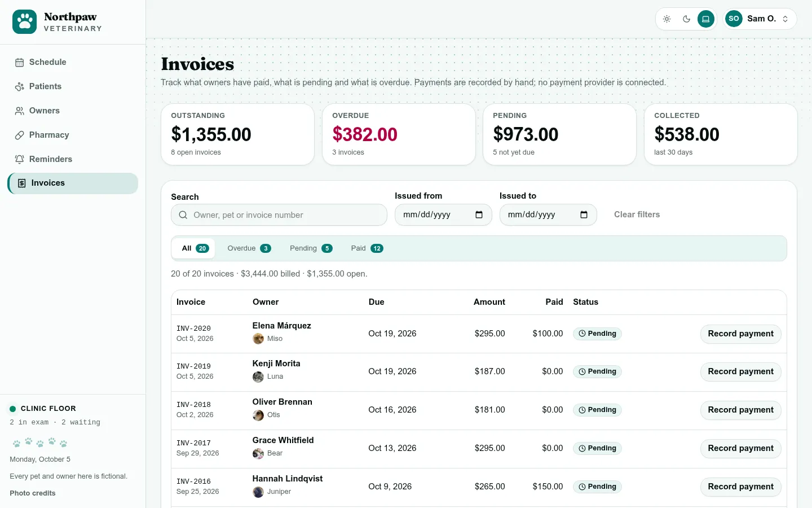This screenshot has width=812, height=508.
Task: Click the Issued to date field
Action: [x=548, y=214]
